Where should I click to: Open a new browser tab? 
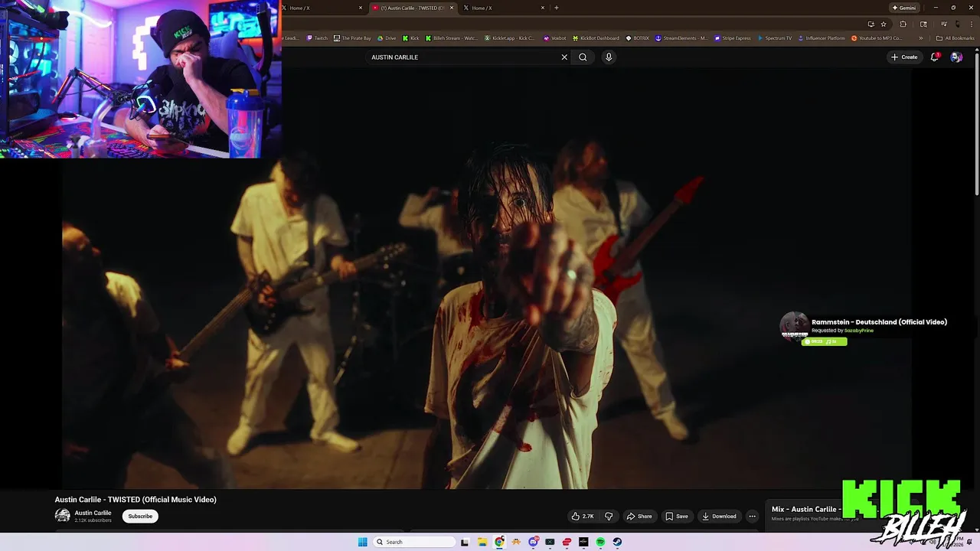pos(556,8)
